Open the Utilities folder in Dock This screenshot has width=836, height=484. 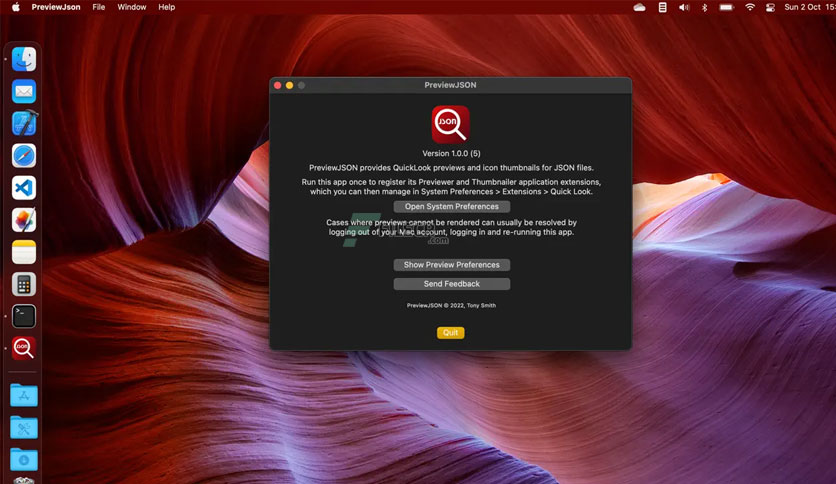pyautogui.click(x=24, y=427)
